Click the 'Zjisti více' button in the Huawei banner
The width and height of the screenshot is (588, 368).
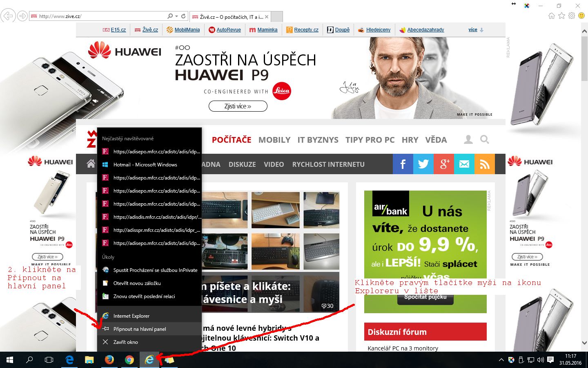coord(238,106)
